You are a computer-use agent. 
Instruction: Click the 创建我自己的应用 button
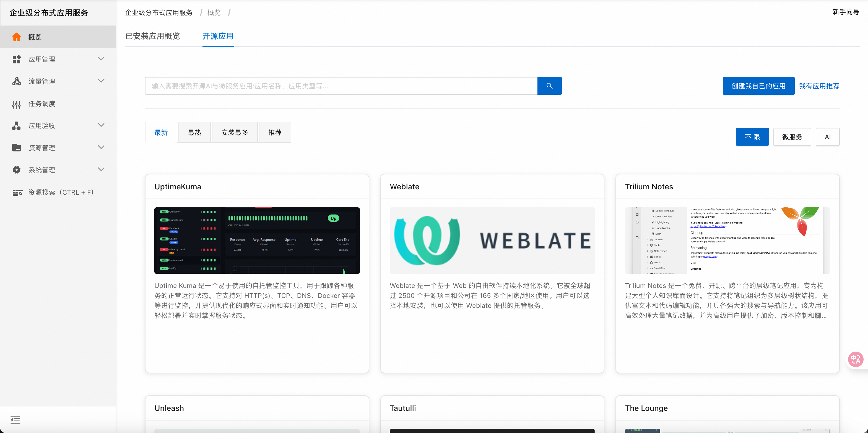(x=758, y=86)
